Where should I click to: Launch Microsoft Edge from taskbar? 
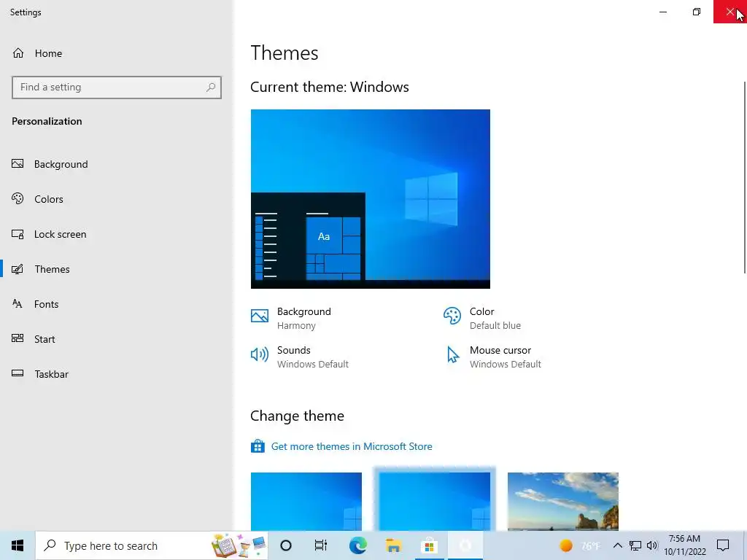coord(357,545)
